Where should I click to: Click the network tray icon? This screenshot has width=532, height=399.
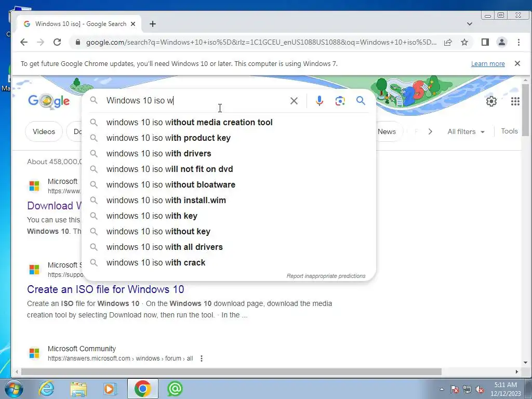pos(467,390)
